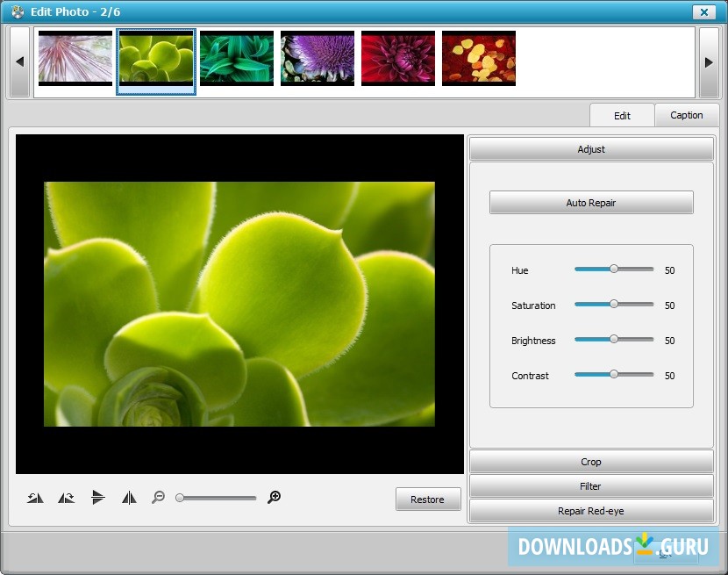
Task: Open the Repair Red-eye panel
Action: (x=591, y=510)
